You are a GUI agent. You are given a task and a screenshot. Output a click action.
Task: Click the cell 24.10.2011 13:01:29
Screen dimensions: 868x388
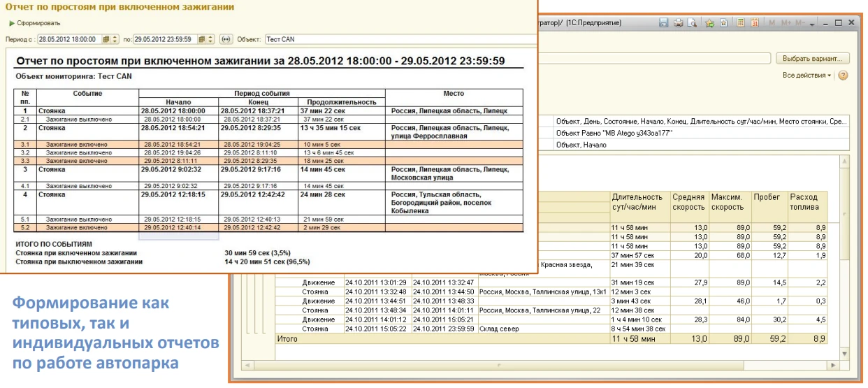point(377,282)
